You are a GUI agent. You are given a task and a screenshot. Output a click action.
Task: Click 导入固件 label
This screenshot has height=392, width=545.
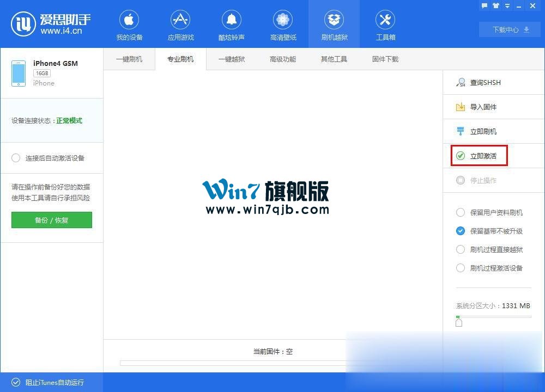tap(483, 107)
